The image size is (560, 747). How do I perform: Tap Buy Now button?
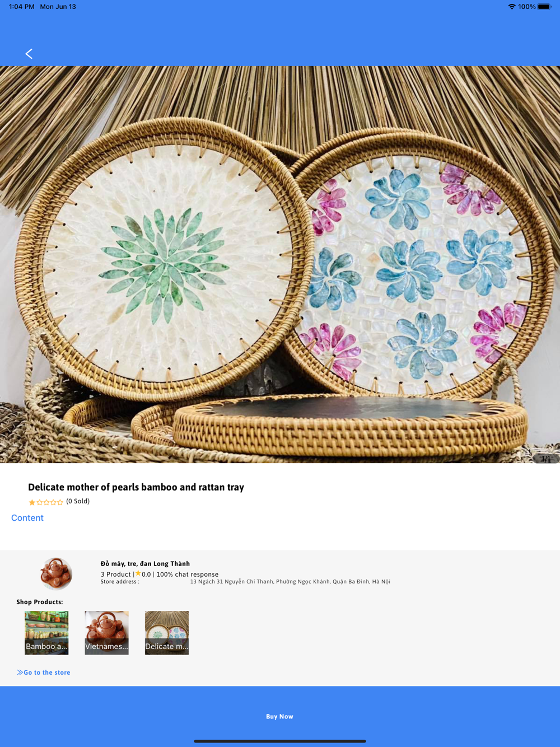pyautogui.click(x=280, y=717)
